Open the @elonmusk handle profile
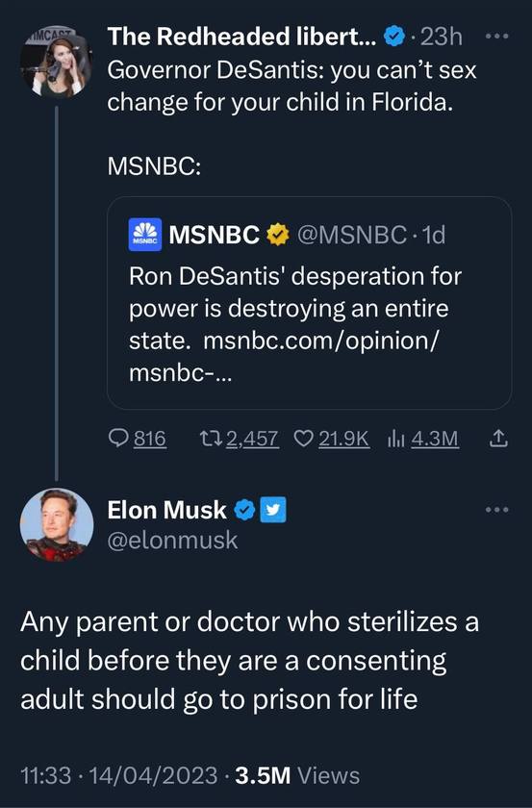The width and height of the screenshot is (532, 808). (173, 540)
